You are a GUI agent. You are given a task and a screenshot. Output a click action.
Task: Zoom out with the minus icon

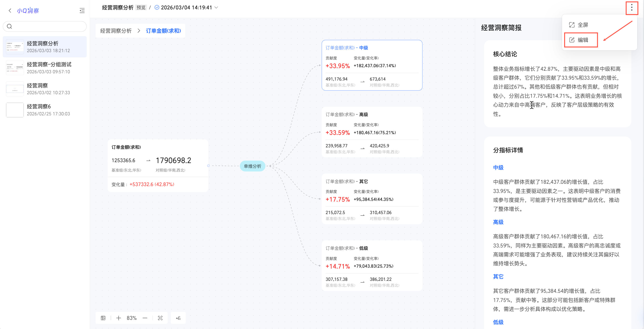click(x=145, y=318)
